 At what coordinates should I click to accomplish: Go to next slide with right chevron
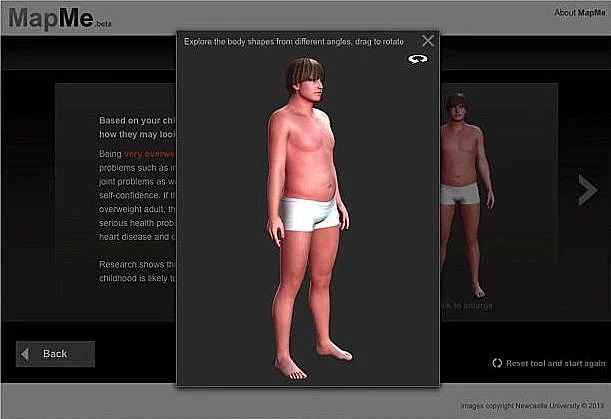point(587,190)
